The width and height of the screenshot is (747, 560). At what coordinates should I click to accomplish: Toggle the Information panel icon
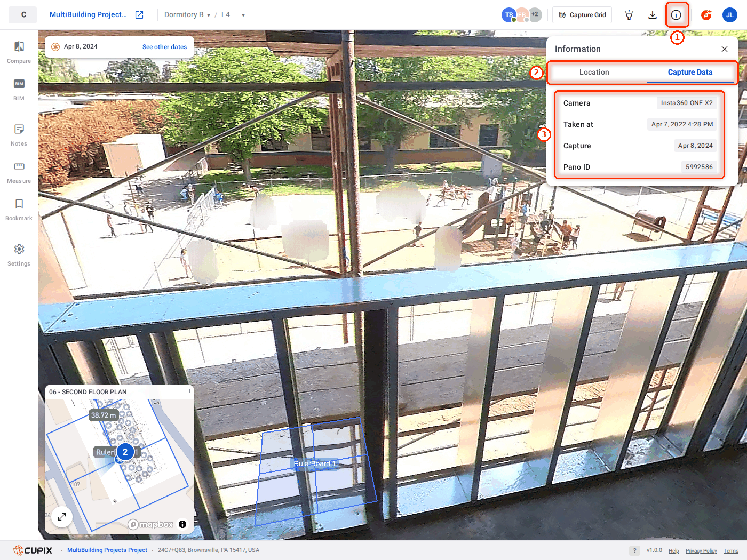[676, 15]
